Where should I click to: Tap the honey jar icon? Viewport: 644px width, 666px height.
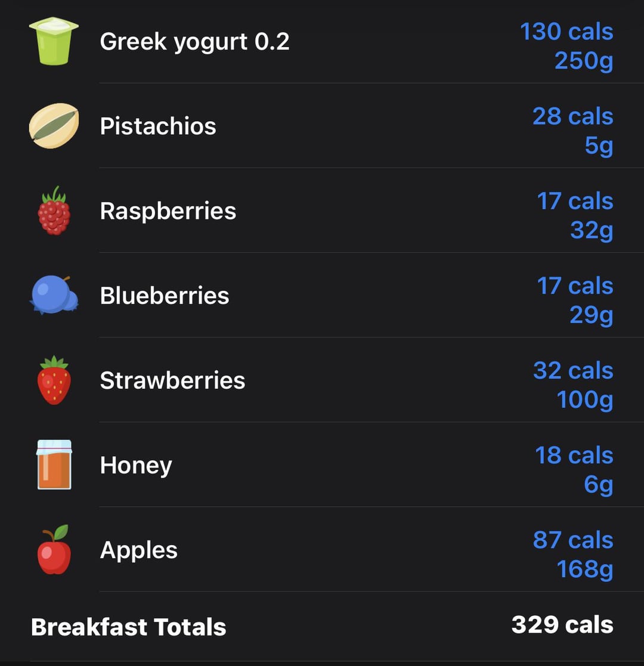pyautogui.click(x=54, y=464)
